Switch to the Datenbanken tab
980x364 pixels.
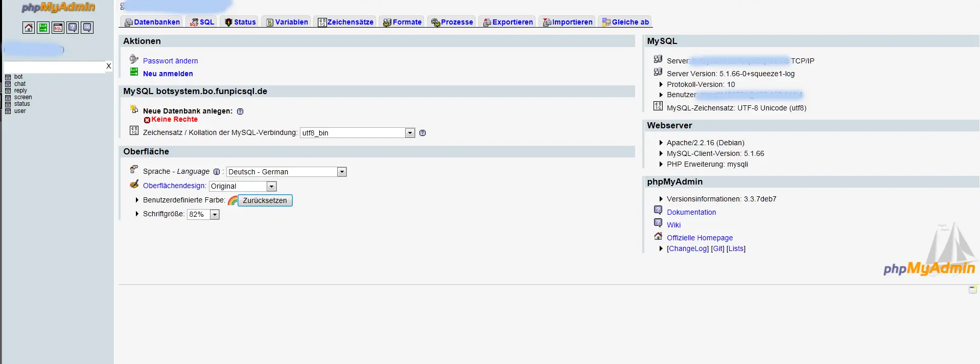tap(152, 22)
